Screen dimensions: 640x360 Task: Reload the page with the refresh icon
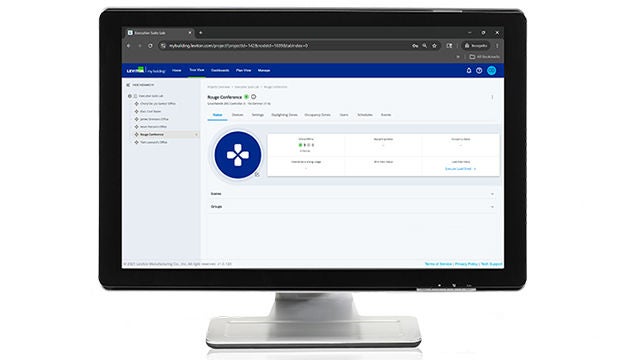(x=150, y=46)
